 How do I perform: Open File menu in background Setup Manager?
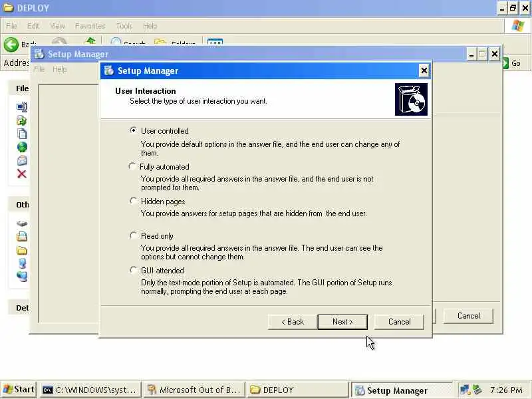[x=39, y=69]
